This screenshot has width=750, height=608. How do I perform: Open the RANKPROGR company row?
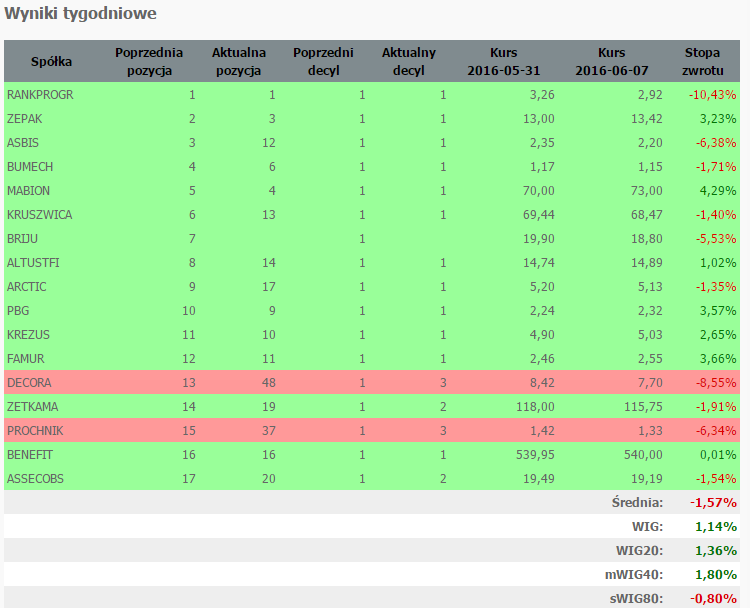click(40, 95)
